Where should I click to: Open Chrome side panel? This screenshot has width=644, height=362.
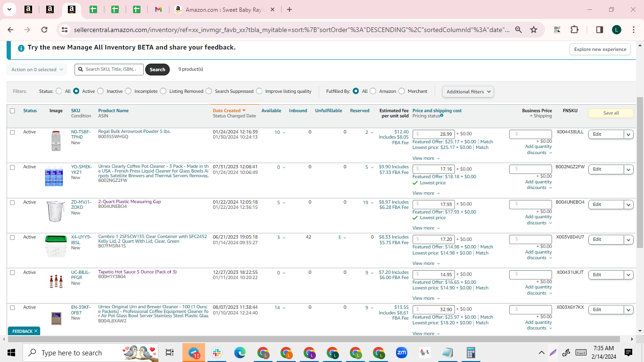coord(599,30)
